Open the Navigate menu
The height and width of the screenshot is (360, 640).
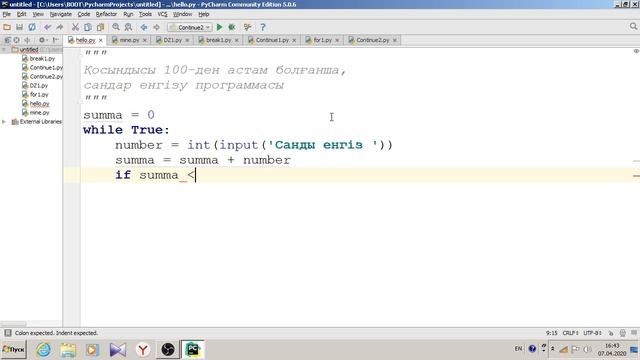click(x=60, y=14)
